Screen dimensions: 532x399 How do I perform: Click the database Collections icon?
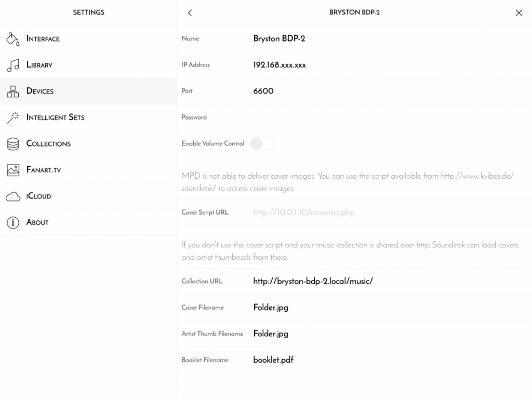[13, 144]
